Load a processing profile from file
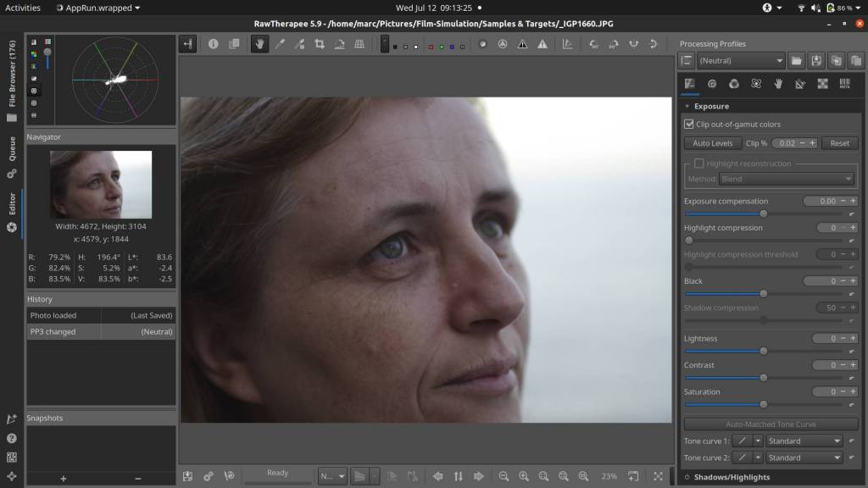The image size is (868, 488). [797, 61]
